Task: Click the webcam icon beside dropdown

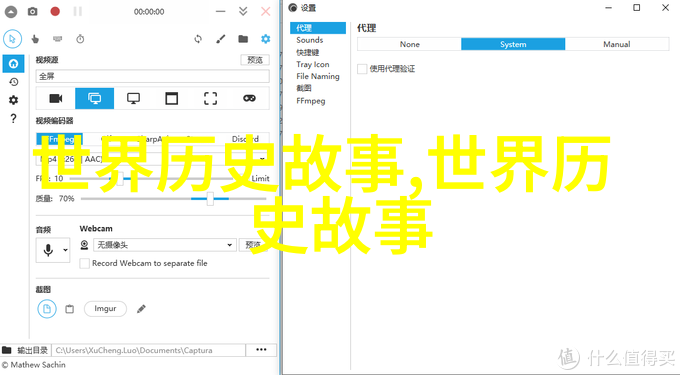Action: (x=85, y=245)
